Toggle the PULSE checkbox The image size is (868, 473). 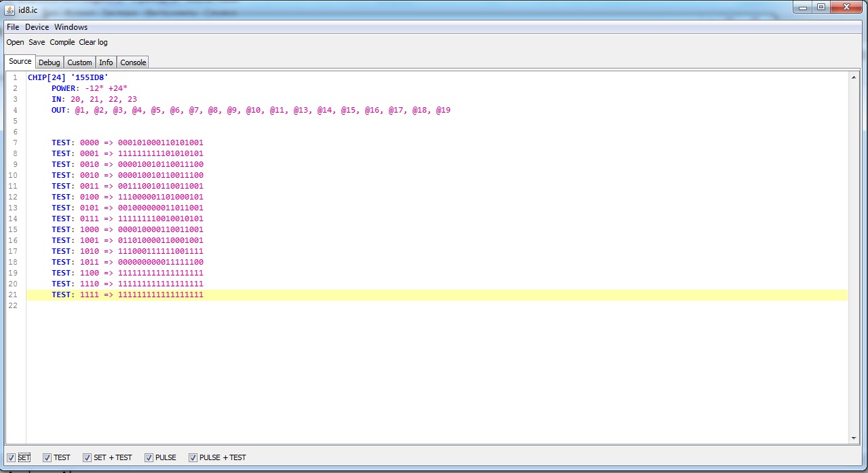(149, 457)
